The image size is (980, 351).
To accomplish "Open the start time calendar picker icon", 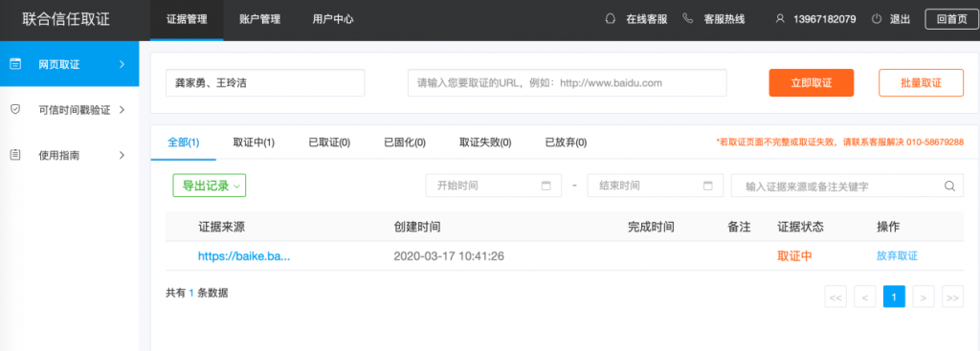I will (546, 186).
